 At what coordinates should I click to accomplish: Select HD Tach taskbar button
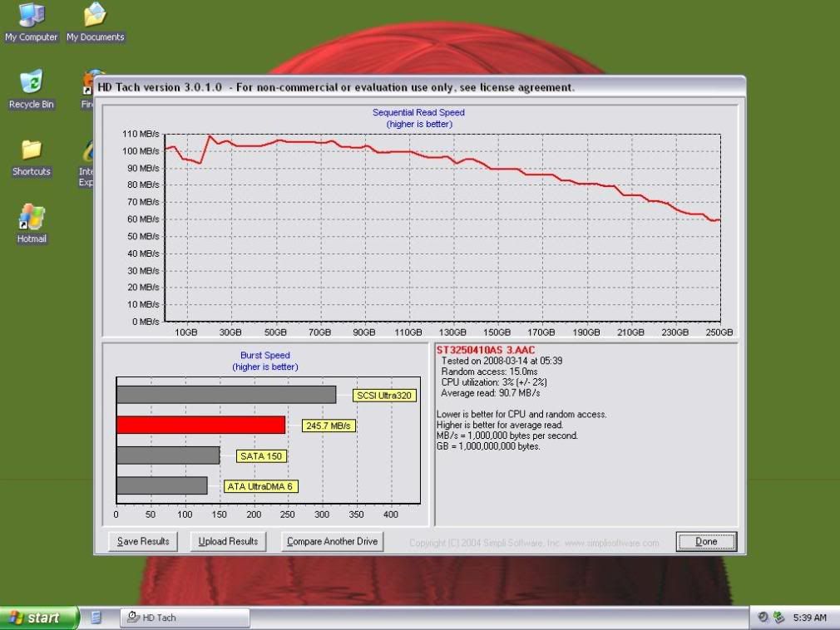click(185, 618)
